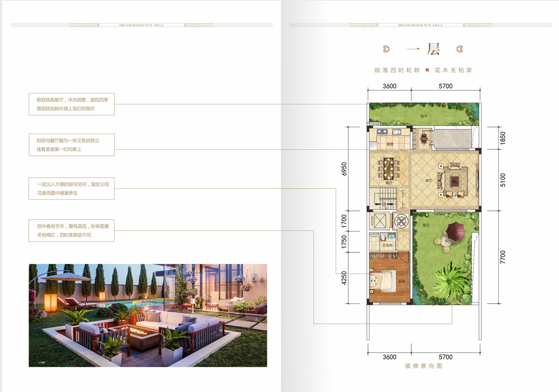Click the top 院子 garden strip

tap(423, 114)
